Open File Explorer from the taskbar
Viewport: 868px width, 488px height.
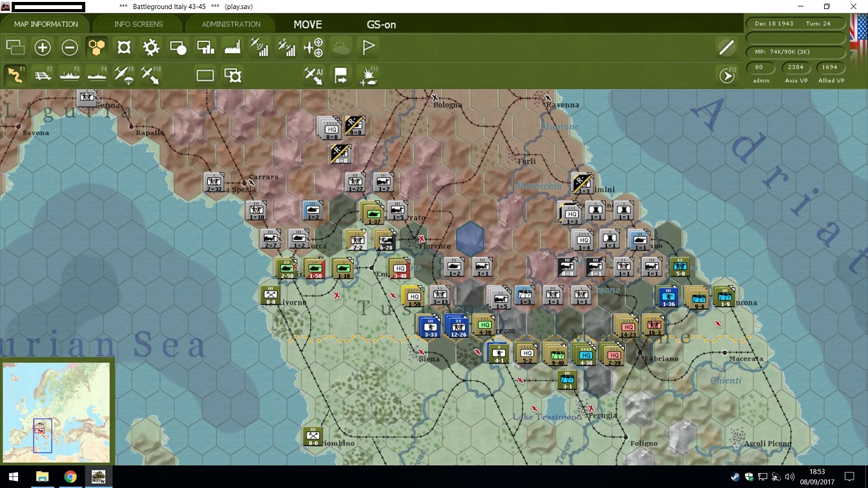(43, 477)
